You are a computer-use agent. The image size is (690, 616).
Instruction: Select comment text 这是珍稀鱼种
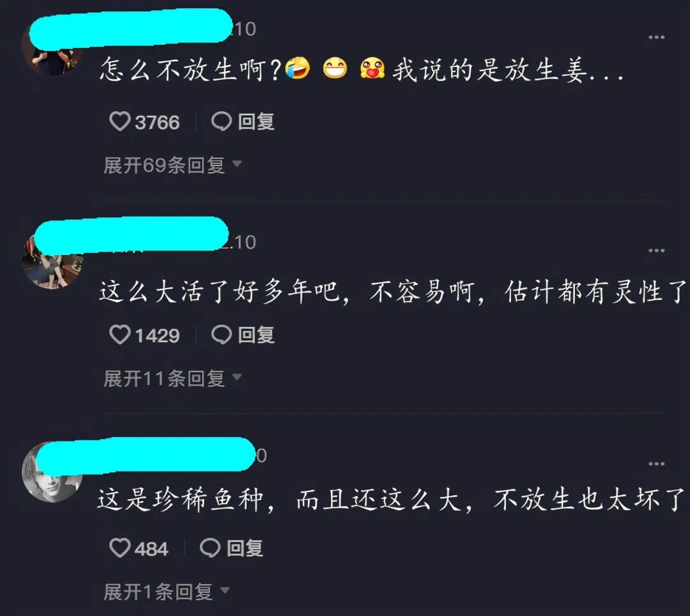[x=180, y=500]
